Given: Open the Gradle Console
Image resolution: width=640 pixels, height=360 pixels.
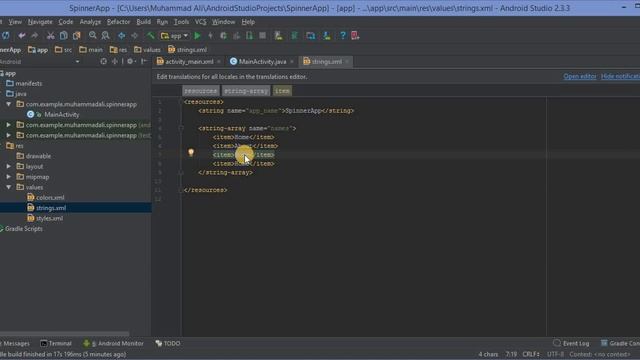Looking at the screenshot, I should click(x=620, y=344).
